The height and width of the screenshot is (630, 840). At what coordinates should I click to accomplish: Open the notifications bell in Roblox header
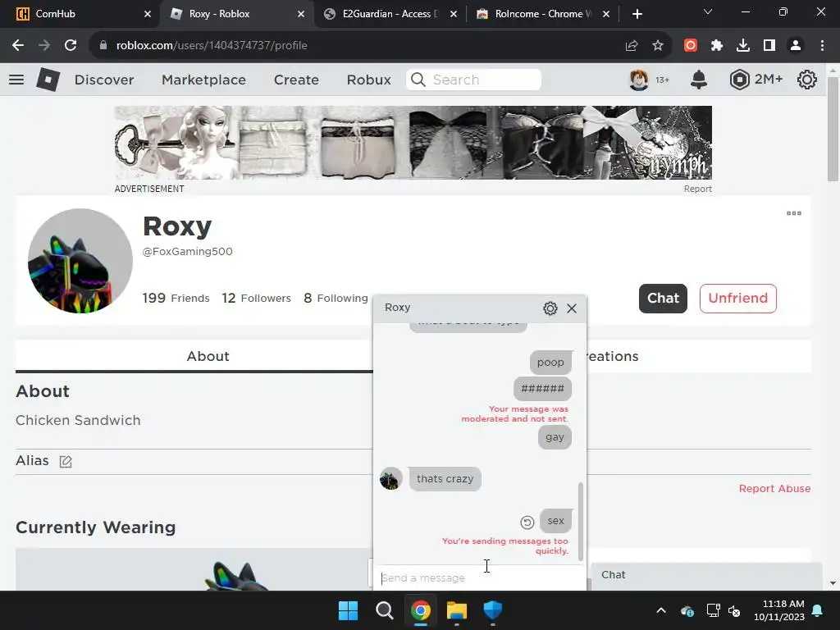699,80
